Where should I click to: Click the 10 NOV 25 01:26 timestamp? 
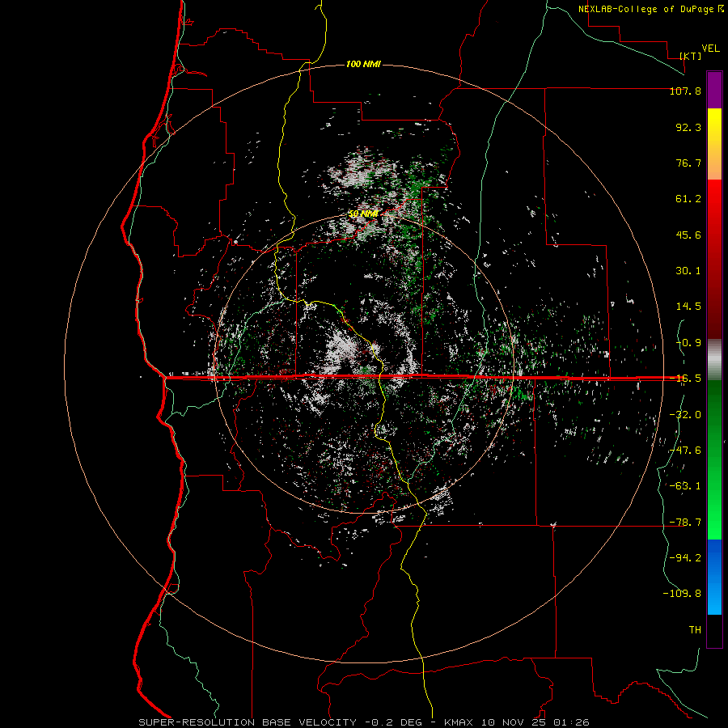535,722
